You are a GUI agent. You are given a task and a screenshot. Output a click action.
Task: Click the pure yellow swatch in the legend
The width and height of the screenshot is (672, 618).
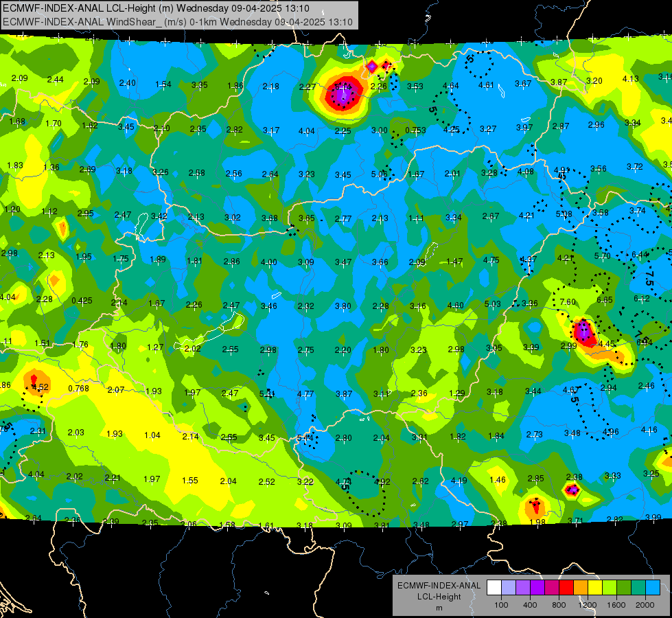tap(595, 588)
